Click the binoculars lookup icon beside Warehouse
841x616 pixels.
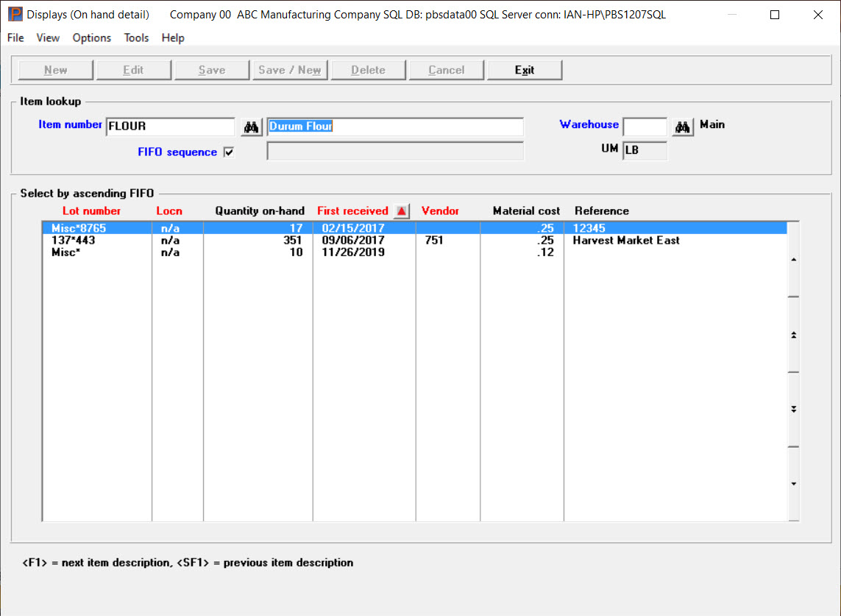click(x=682, y=126)
